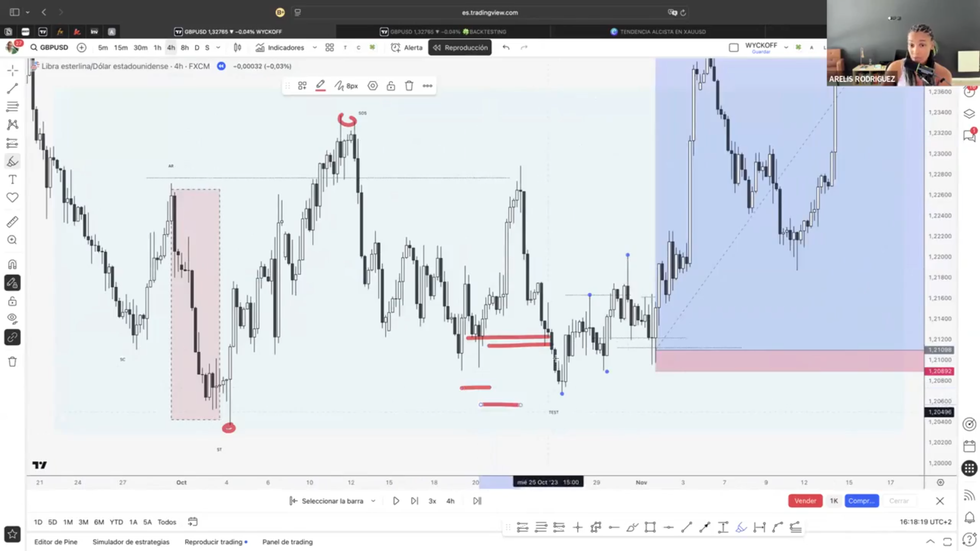The image size is (980, 551).
Task: Change the red line color swatch
Action: click(320, 86)
